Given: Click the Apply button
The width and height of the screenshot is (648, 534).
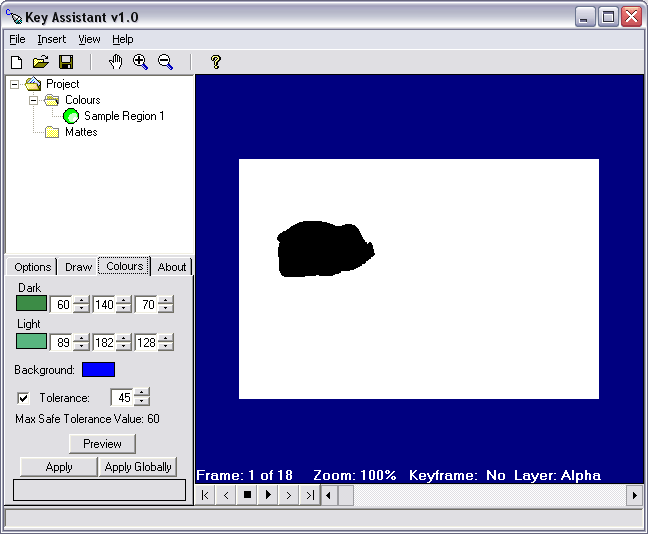Looking at the screenshot, I should [x=59, y=467].
